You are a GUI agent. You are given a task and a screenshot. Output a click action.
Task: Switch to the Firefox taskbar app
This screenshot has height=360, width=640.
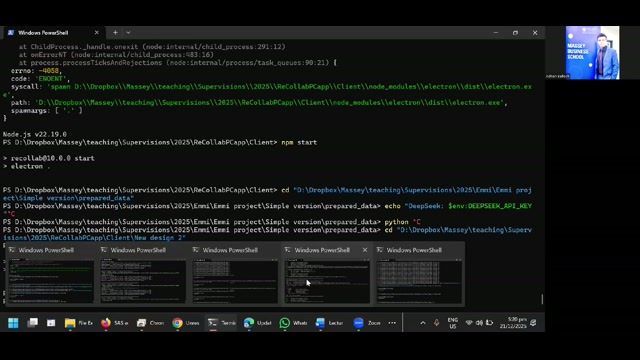(114, 323)
